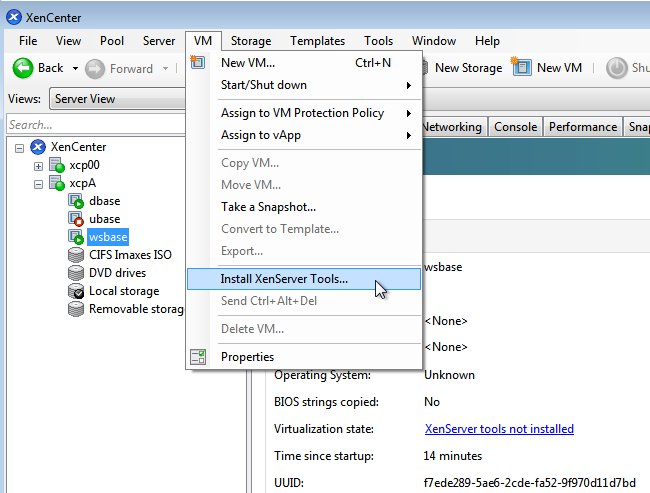The width and height of the screenshot is (650, 493).
Task: Click the Properties icon in VM menu
Action: [x=198, y=357]
